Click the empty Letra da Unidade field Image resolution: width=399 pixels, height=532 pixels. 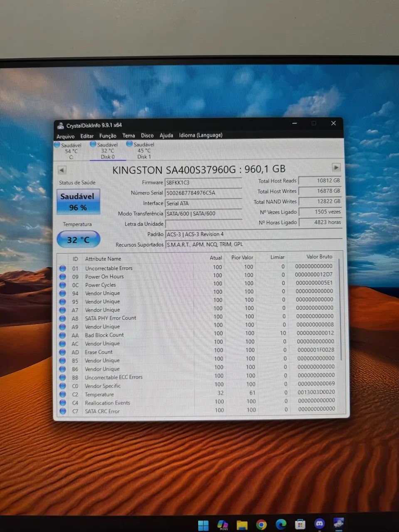(204, 224)
